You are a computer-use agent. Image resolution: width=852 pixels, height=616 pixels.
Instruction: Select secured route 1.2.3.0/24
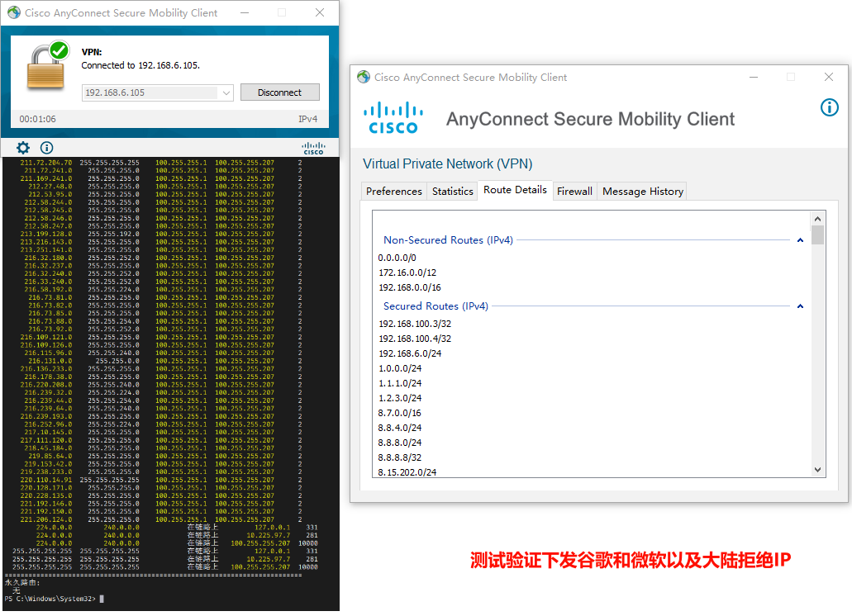click(x=400, y=398)
